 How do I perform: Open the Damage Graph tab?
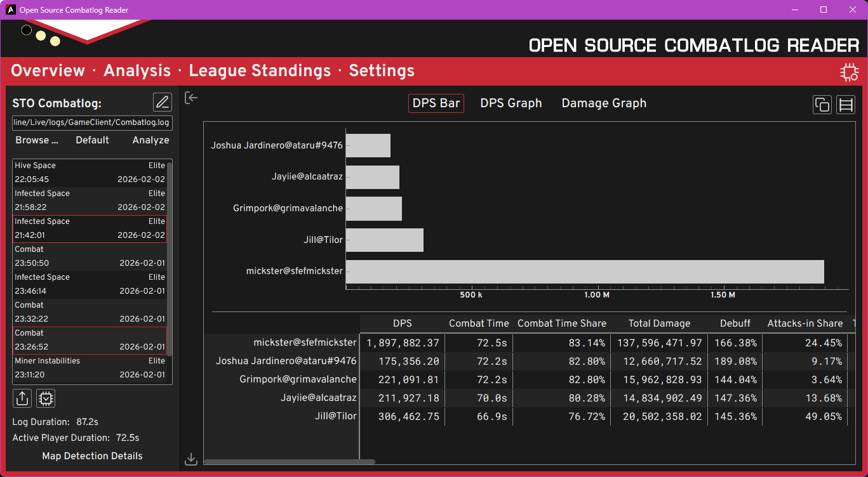pos(604,103)
